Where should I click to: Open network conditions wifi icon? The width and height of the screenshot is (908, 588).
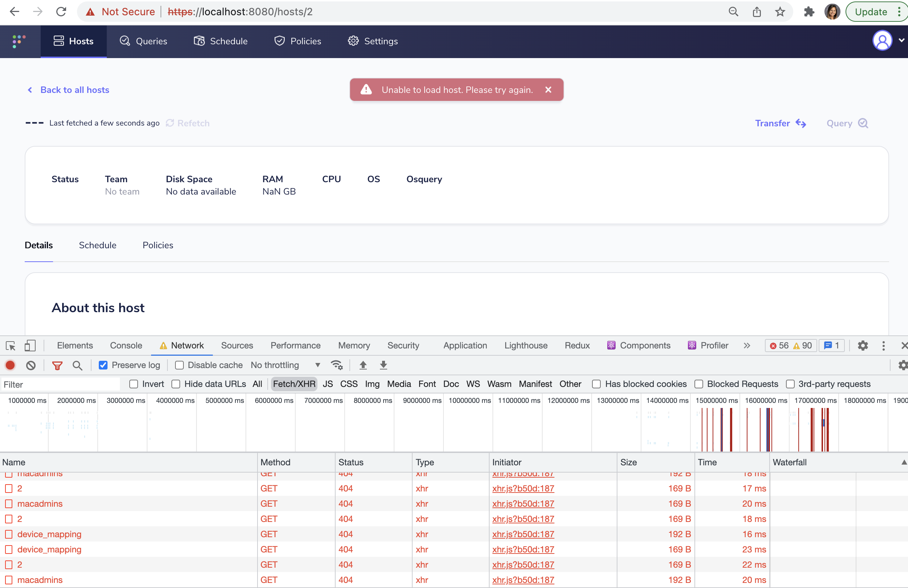coord(336,365)
